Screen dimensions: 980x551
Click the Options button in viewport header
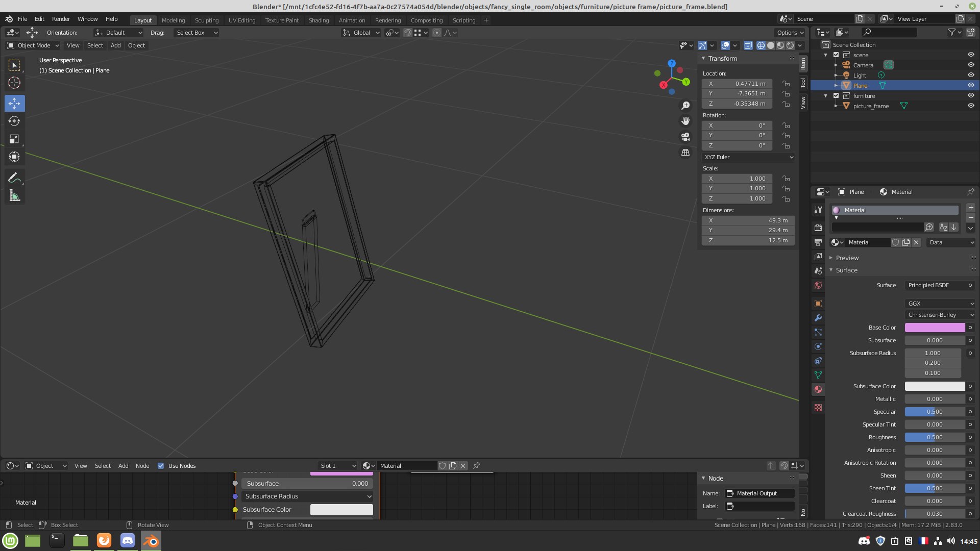pos(790,33)
